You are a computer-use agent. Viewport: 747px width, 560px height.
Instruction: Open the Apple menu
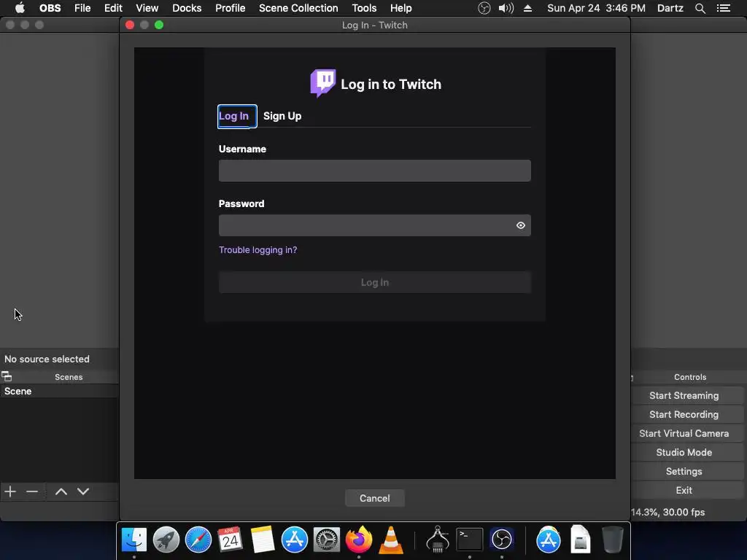click(20, 8)
